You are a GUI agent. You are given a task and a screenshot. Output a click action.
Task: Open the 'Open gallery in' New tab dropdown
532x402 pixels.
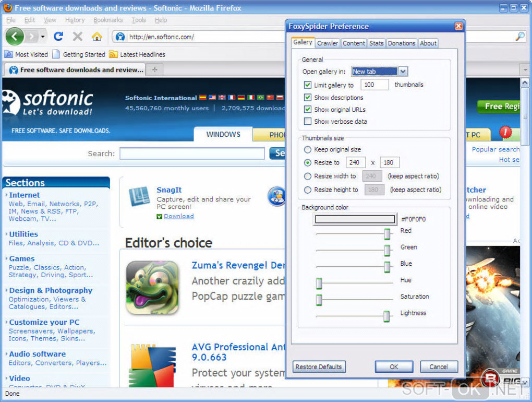point(379,72)
